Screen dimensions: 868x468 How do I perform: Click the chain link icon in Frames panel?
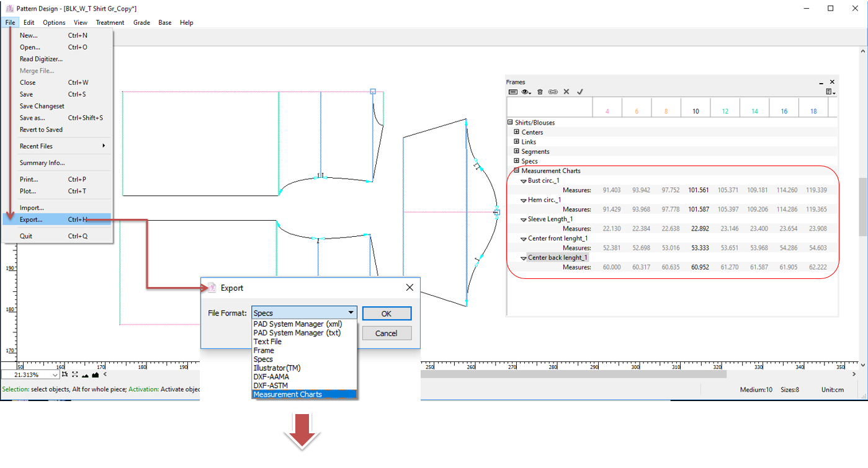(x=553, y=92)
